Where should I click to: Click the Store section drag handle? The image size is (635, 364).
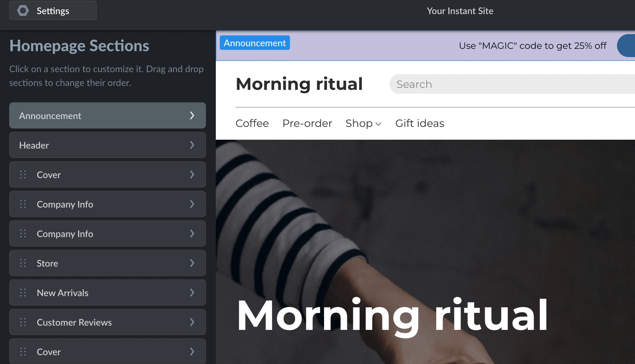(23, 263)
